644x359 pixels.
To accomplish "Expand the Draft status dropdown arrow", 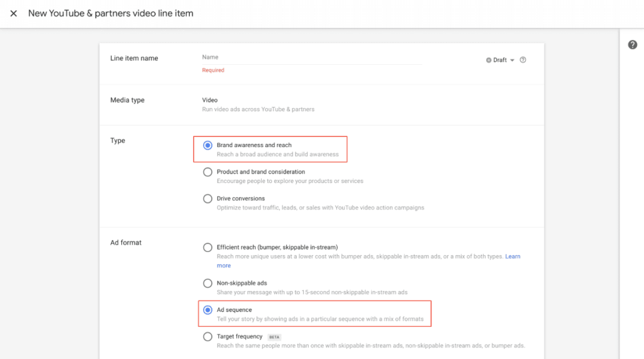I will 512,60.
